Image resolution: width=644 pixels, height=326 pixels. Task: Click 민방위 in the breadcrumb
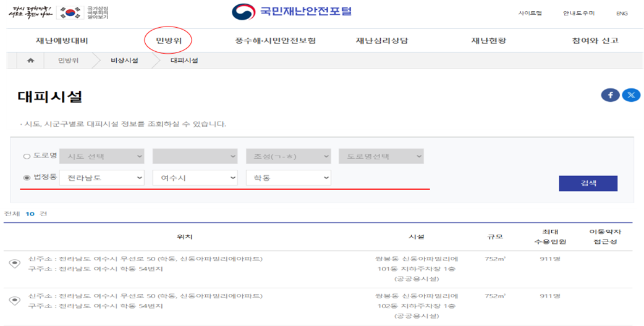68,61
